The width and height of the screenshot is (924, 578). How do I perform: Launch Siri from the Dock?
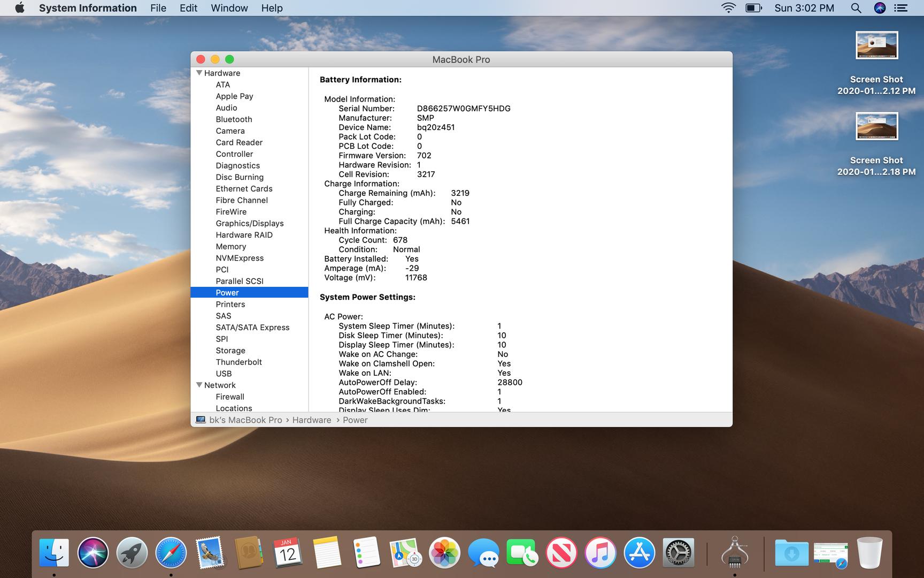(x=93, y=553)
